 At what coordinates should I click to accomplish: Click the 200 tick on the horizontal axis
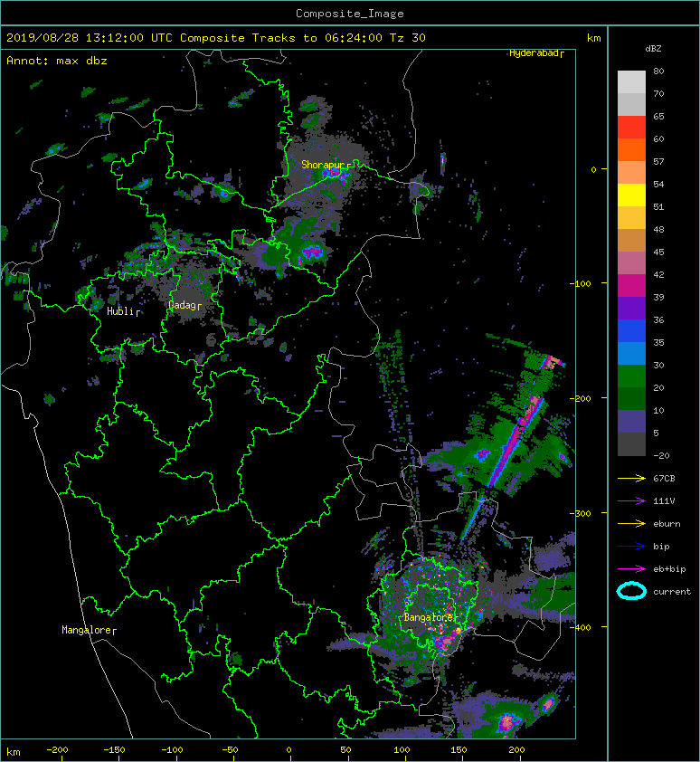pos(516,750)
